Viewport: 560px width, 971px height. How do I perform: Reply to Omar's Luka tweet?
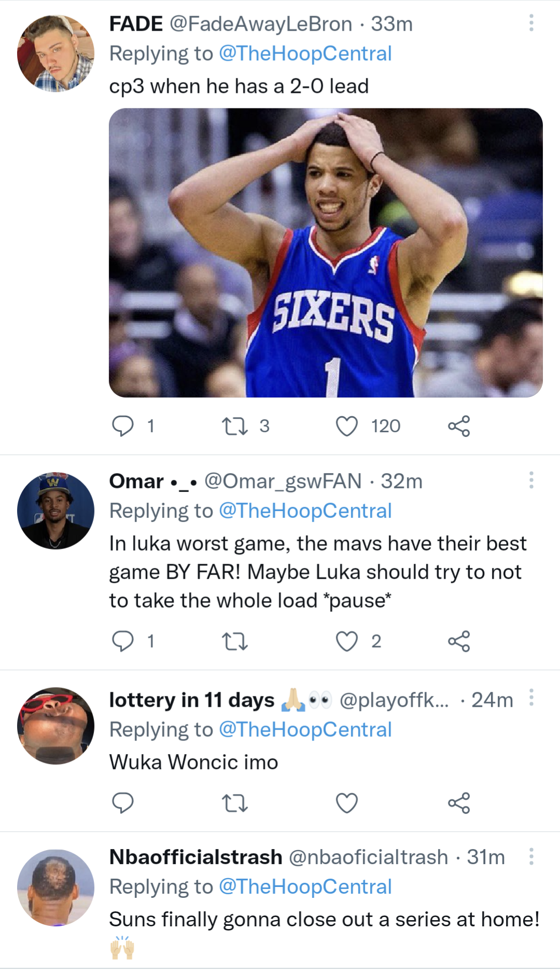point(123,641)
